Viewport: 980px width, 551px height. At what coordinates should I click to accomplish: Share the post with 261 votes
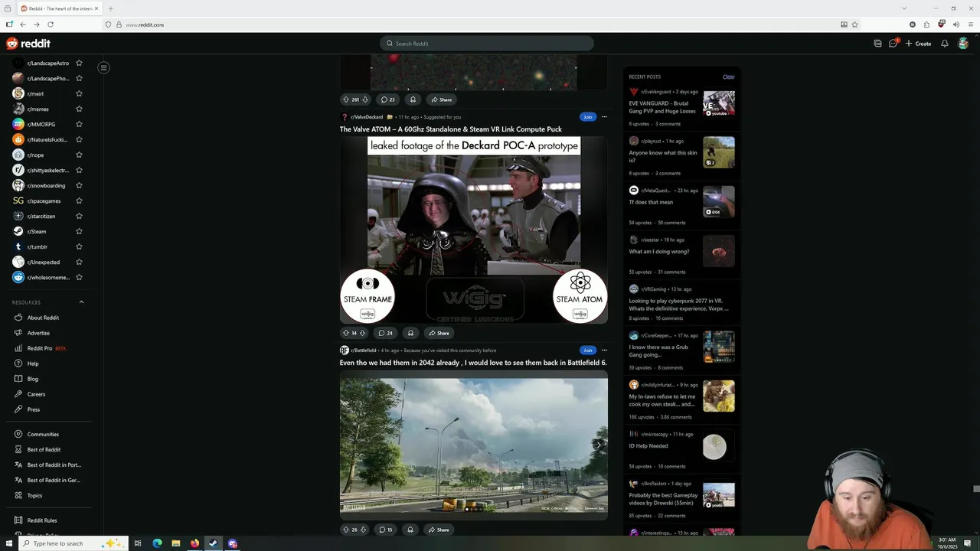click(x=441, y=99)
